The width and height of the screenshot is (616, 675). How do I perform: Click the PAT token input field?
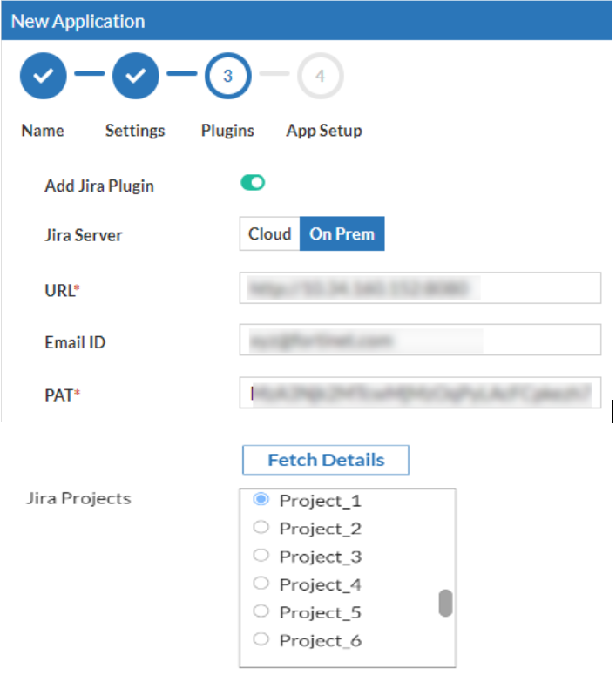(420, 393)
